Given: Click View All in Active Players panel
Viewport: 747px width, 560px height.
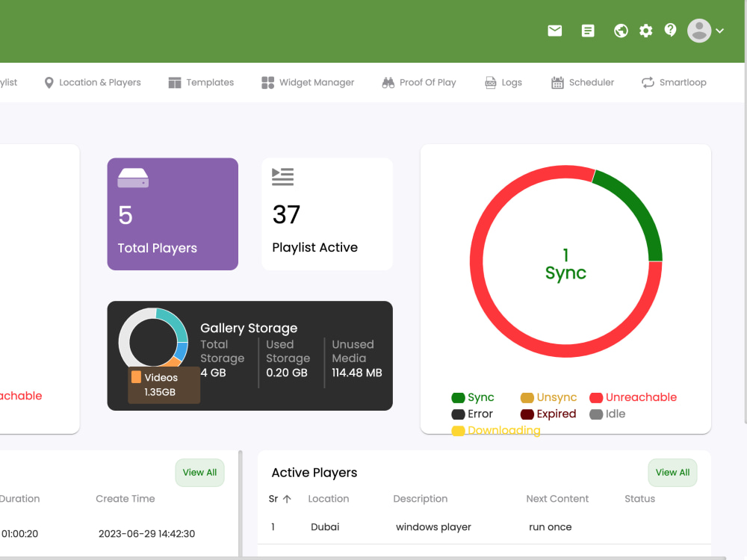Looking at the screenshot, I should [672, 472].
